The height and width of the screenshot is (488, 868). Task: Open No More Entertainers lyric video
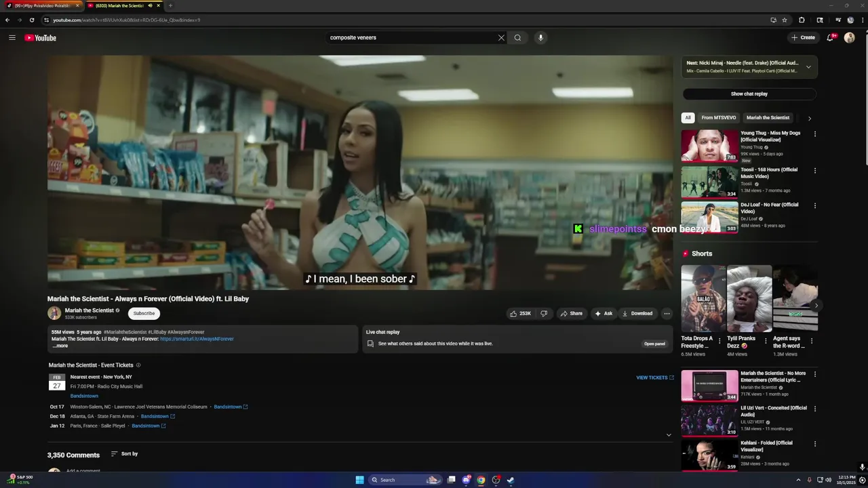coord(709,386)
